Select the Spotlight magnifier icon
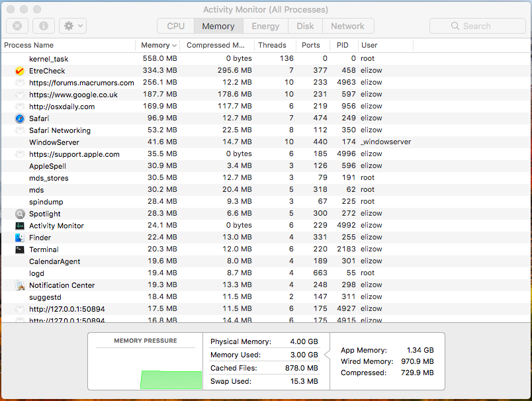Image resolution: width=532 pixels, height=401 pixels. [x=20, y=214]
